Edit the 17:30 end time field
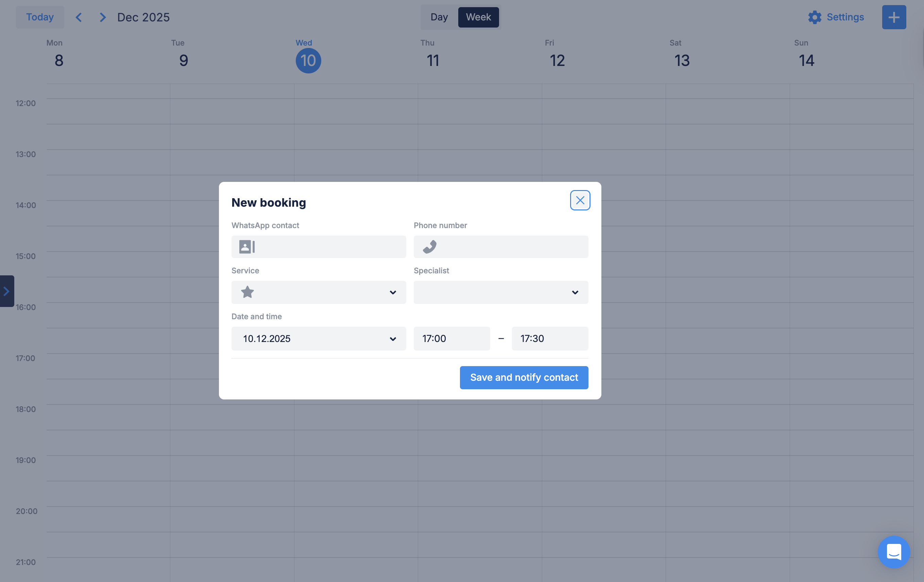Screen dimensions: 924x582 549,338
